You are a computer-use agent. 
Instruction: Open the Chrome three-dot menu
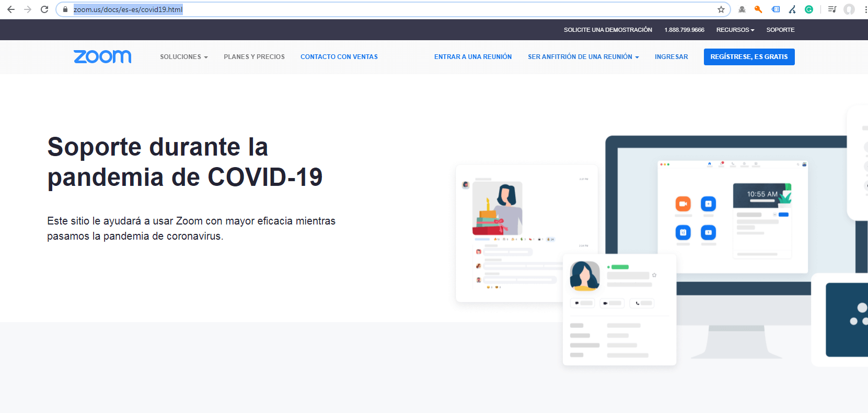click(865, 9)
